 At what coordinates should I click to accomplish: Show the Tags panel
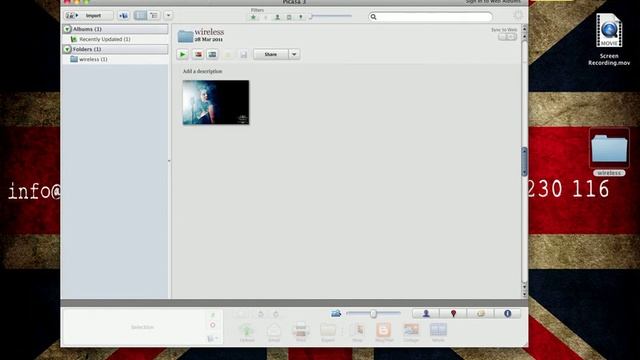pos(480,313)
